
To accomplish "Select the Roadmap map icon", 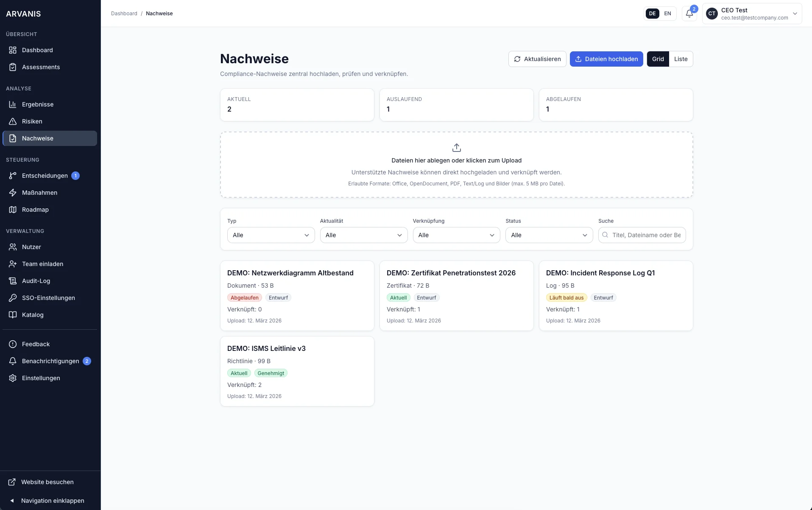I will click(13, 209).
